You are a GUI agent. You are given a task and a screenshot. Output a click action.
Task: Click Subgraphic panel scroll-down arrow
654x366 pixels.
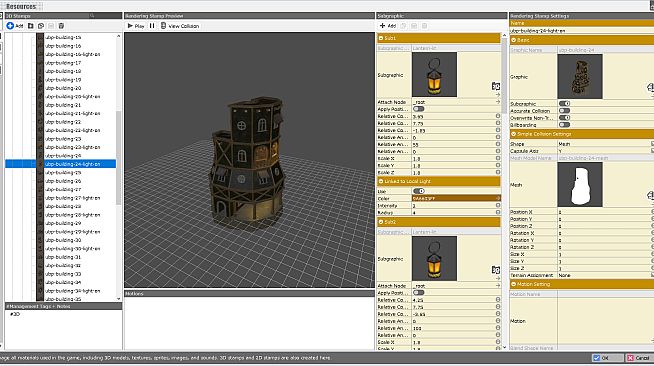(x=504, y=347)
